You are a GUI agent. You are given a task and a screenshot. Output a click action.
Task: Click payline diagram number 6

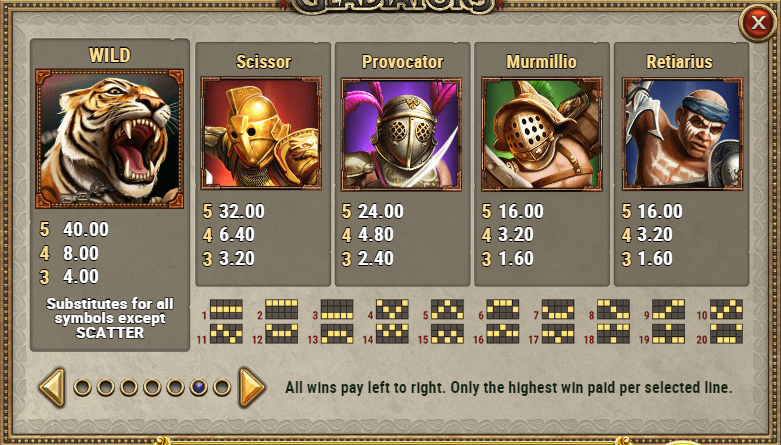pyautogui.click(x=503, y=309)
